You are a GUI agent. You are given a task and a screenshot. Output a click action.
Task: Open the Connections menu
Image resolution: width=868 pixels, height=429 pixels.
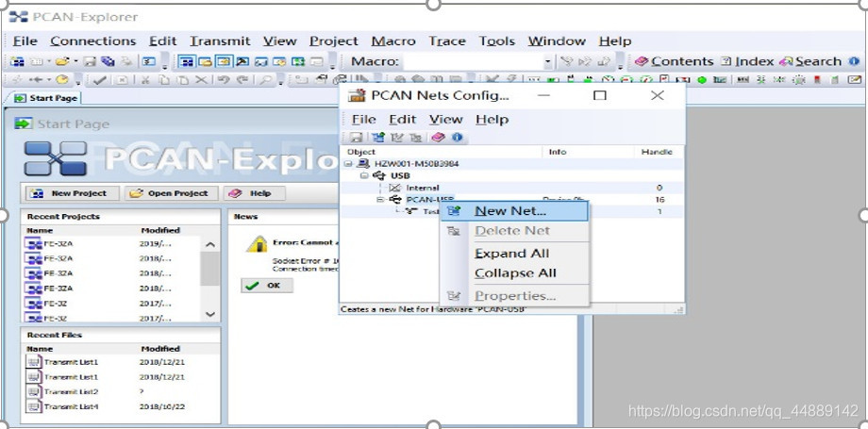click(93, 41)
